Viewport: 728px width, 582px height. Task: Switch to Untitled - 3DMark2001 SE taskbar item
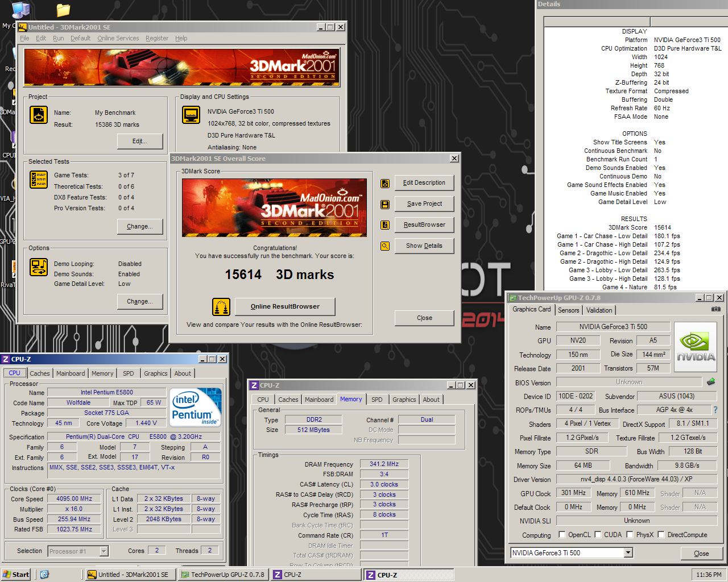click(130, 575)
